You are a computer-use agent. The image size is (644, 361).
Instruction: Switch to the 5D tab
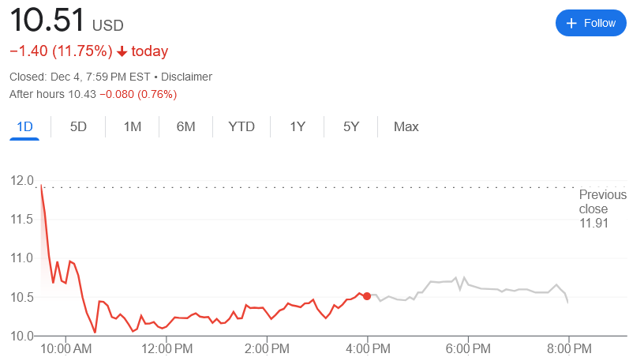(78, 126)
